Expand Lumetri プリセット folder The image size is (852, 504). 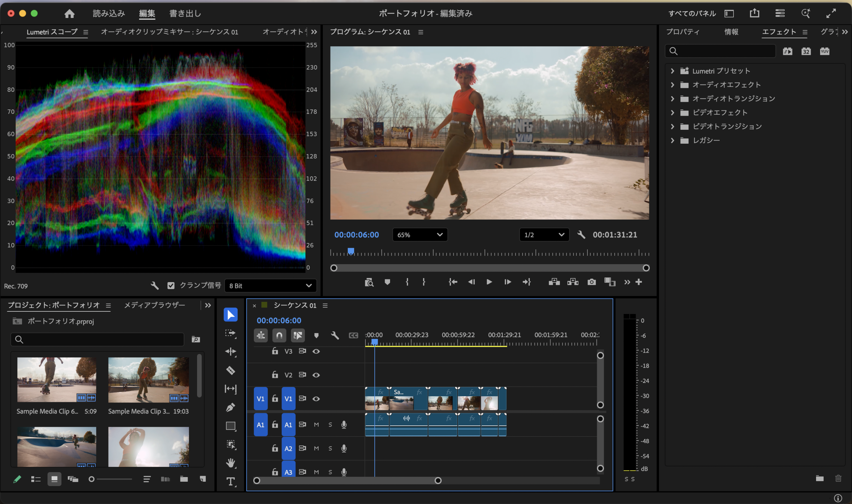coord(672,71)
